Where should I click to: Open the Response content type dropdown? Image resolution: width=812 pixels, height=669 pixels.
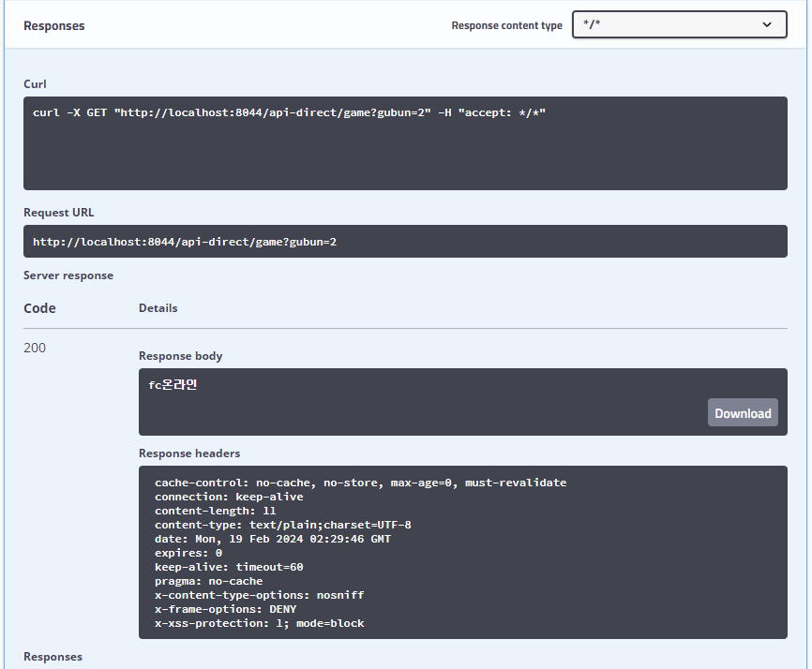[680, 24]
